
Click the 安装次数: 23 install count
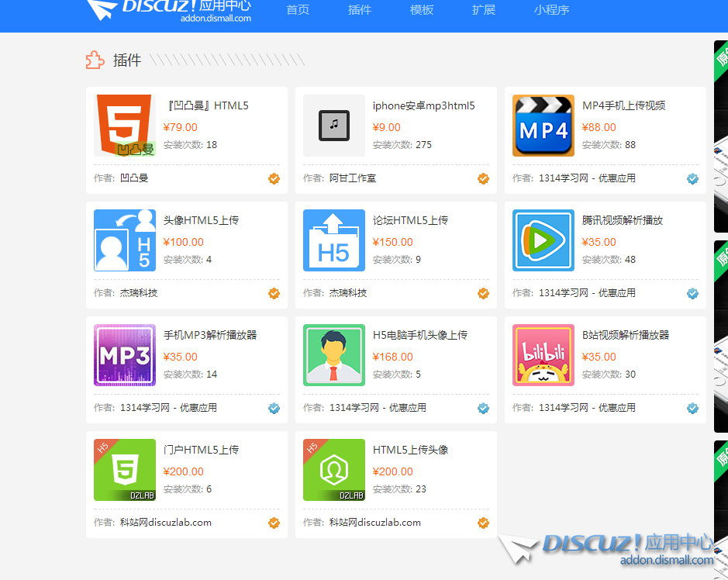tap(400, 489)
